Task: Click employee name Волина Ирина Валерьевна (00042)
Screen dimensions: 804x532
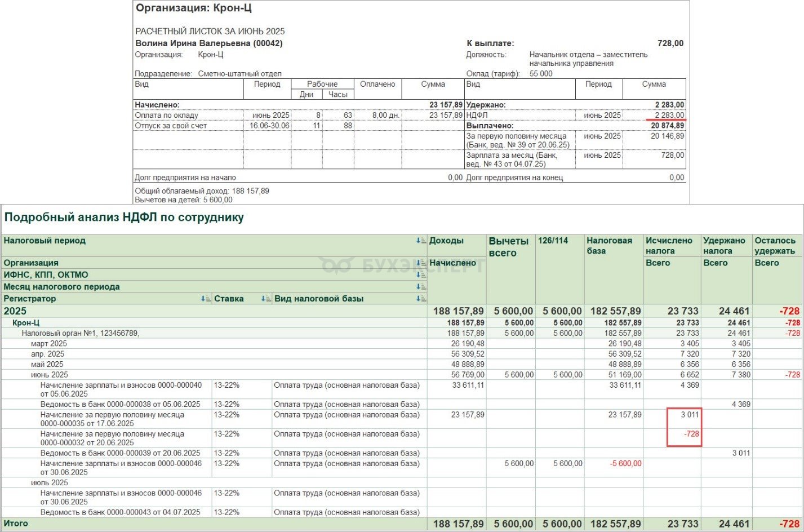Action: pyautogui.click(x=209, y=43)
